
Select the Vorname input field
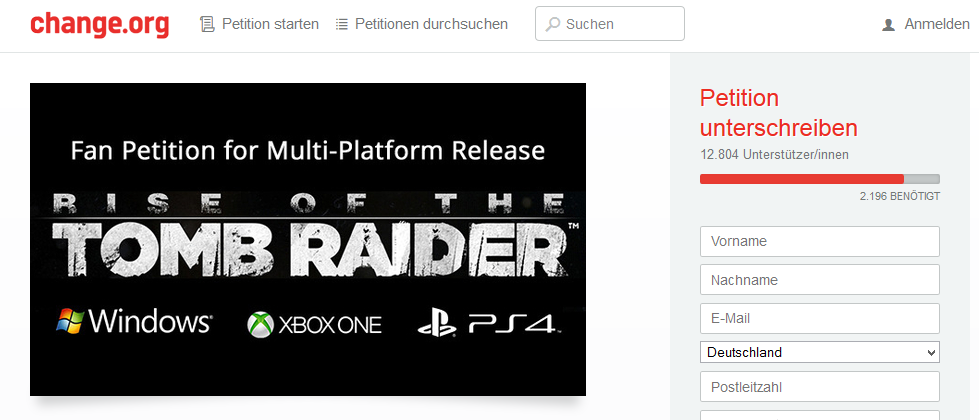coord(820,242)
